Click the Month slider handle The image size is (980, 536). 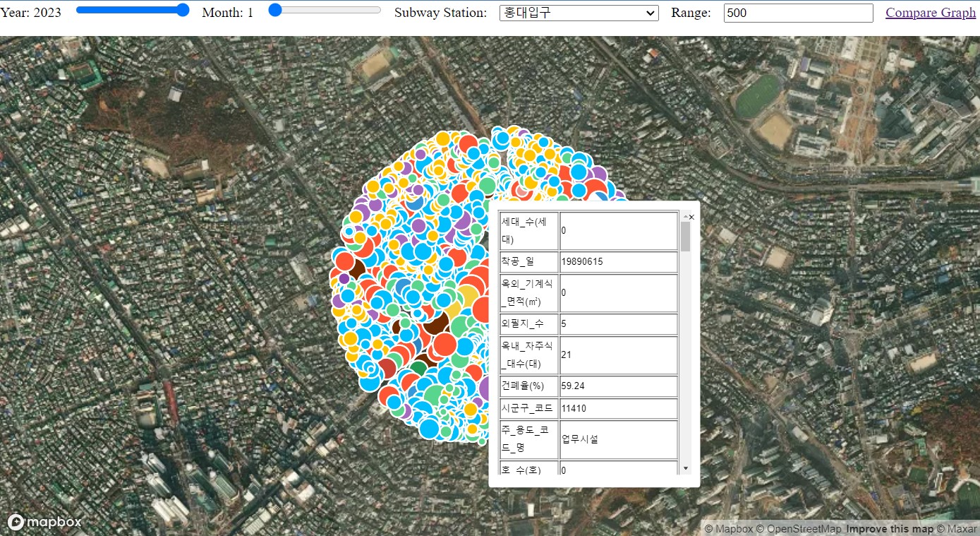click(x=276, y=10)
